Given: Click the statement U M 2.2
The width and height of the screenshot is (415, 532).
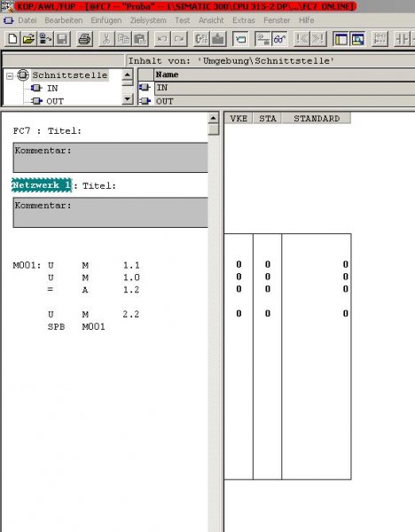Looking at the screenshot, I should pyautogui.click(x=94, y=314).
